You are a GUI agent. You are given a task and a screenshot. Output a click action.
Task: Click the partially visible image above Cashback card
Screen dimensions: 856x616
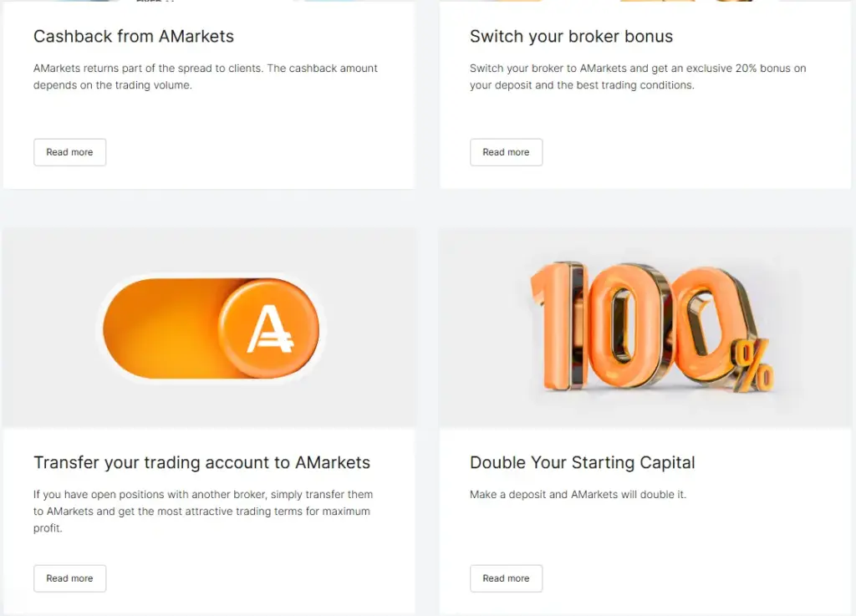tap(209, 2)
